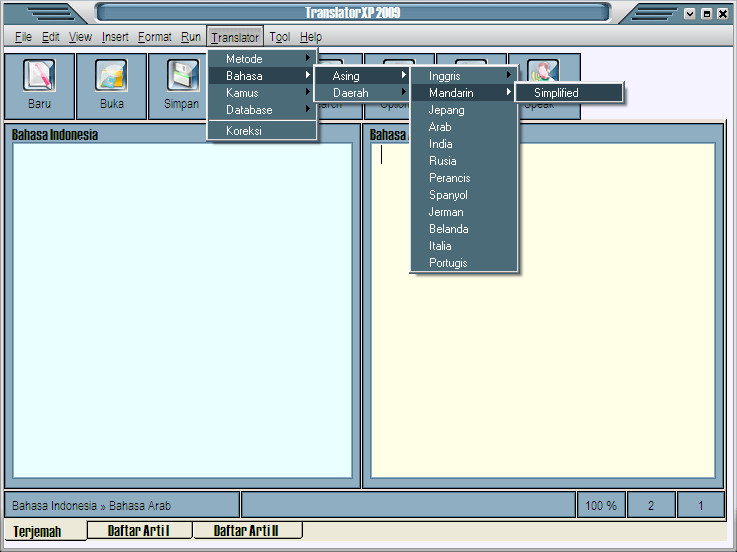Click the 100 % zoom status box
The width and height of the screenshot is (737, 552).
pos(601,505)
